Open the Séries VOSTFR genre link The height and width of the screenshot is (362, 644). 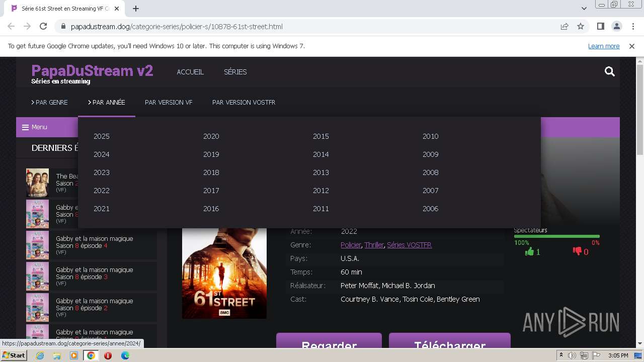(x=409, y=245)
